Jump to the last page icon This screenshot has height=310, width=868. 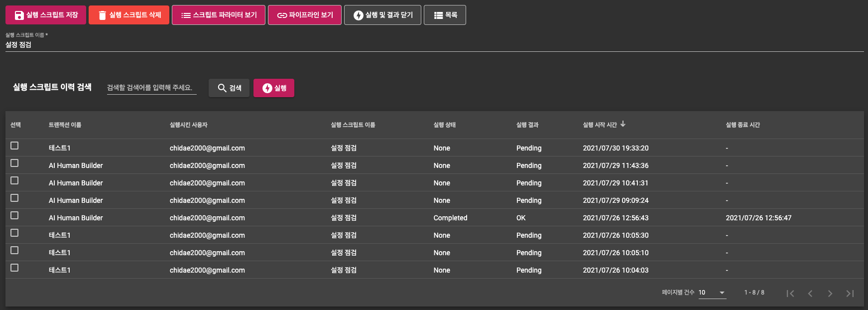click(850, 294)
